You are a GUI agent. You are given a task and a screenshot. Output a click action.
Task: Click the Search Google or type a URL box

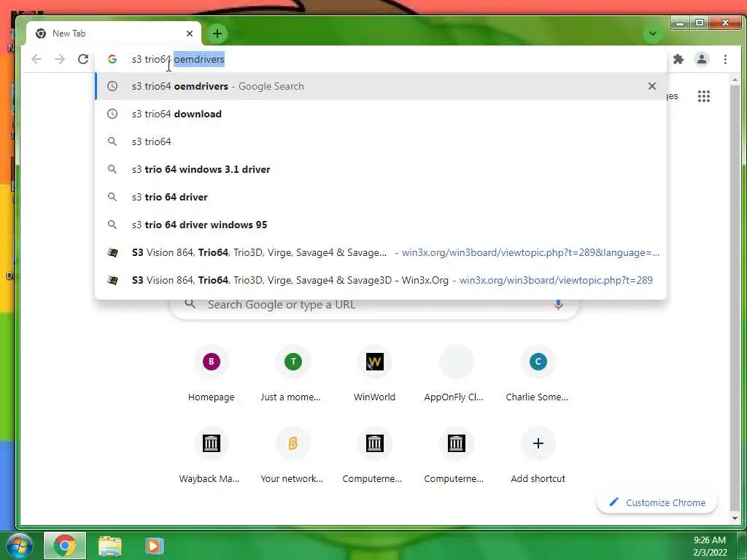pyautogui.click(x=374, y=305)
